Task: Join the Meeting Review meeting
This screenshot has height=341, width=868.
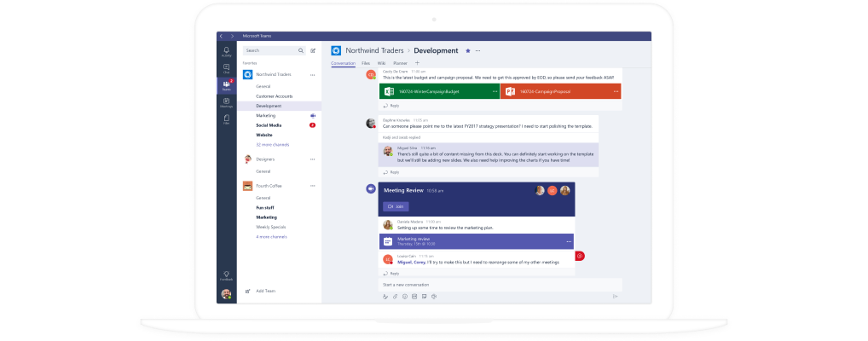Action: tap(396, 206)
